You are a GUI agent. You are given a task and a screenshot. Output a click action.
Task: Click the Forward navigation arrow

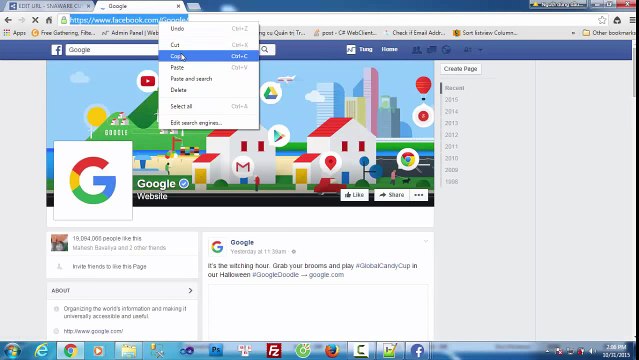click(21, 20)
